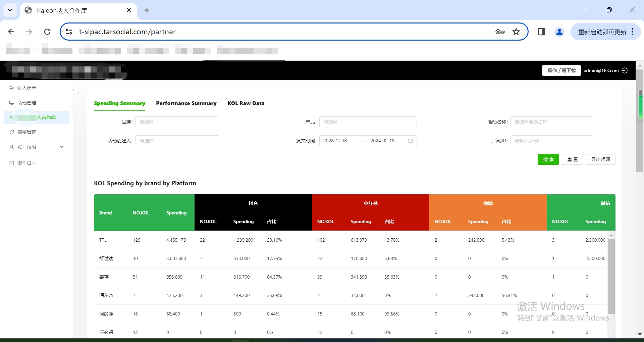This screenshot has height=342, width=644.
Task: Collapse the left sidebar with the chevron
Action: (74, 90)
